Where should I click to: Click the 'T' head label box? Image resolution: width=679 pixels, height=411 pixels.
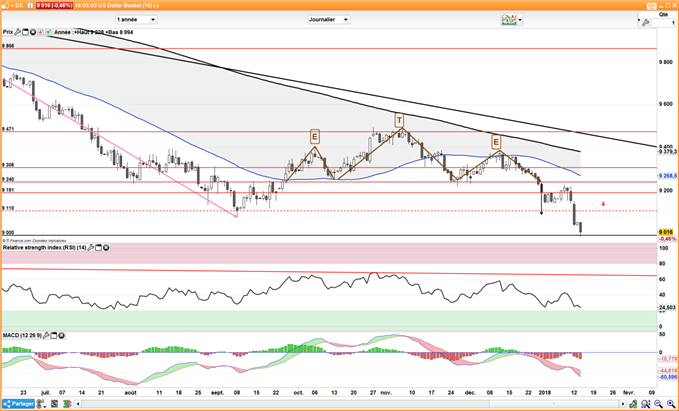(399, 120)
